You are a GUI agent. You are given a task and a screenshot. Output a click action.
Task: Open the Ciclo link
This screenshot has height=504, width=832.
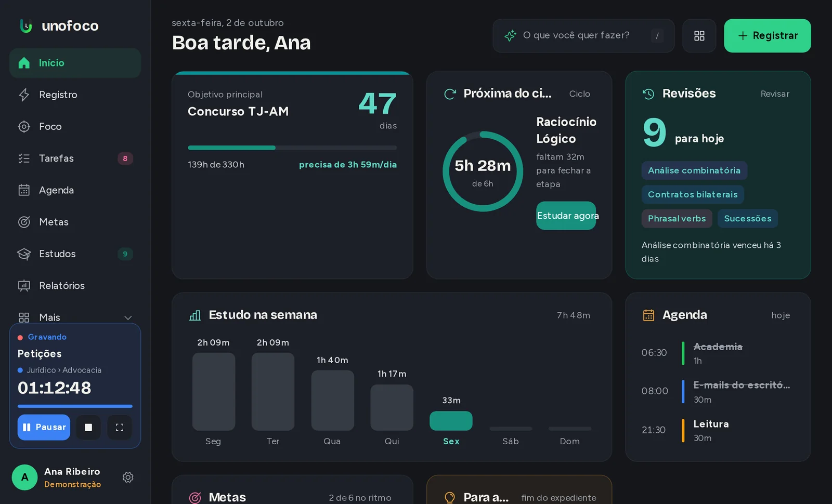(580, 94)
